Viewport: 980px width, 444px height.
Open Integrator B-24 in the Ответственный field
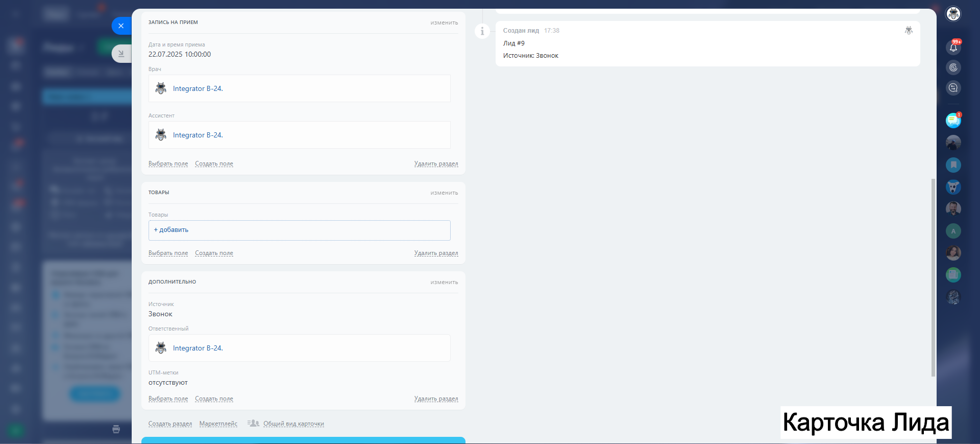coord(198,348)
